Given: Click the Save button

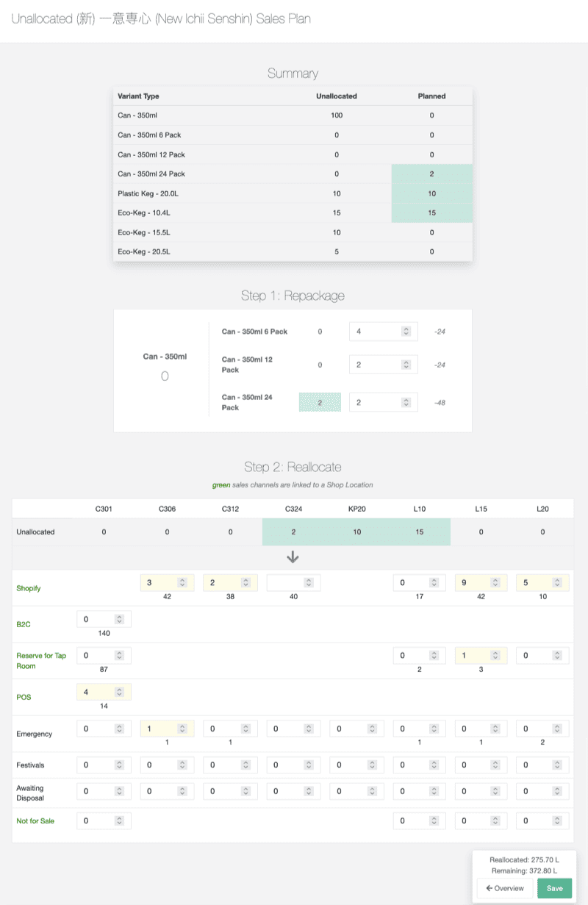Looking at the screenshot, I should coord(554,888).
